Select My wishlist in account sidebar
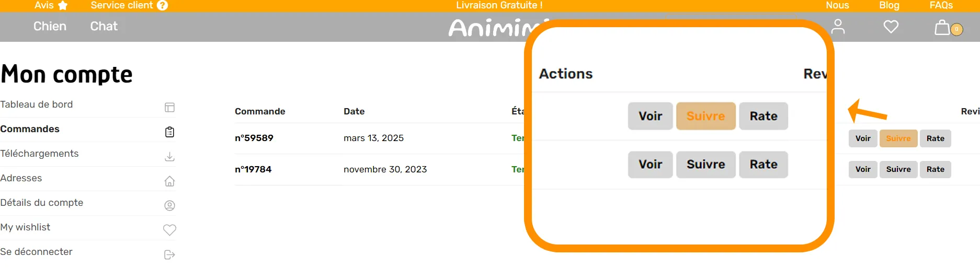 point(25,227)
